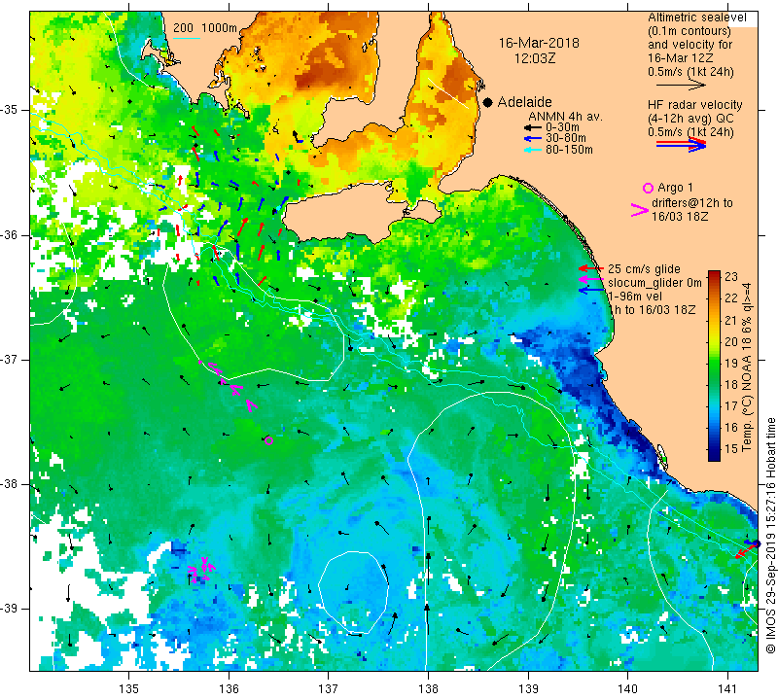Click the Adelaide city marker dot
This screenshot has height=700, width=778.
tap(488, 102)
